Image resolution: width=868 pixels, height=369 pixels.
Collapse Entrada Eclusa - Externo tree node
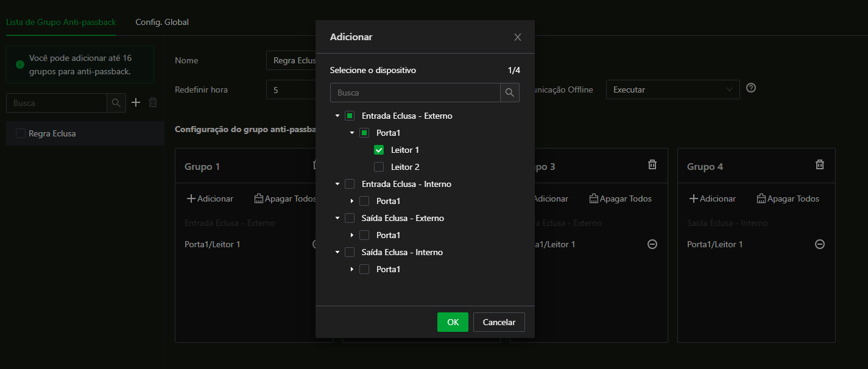pyautogui.click(x=337, y=116)
